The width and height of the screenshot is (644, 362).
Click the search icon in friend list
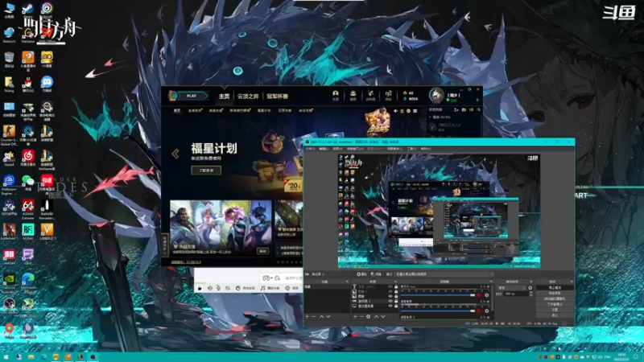pos(479,110)
